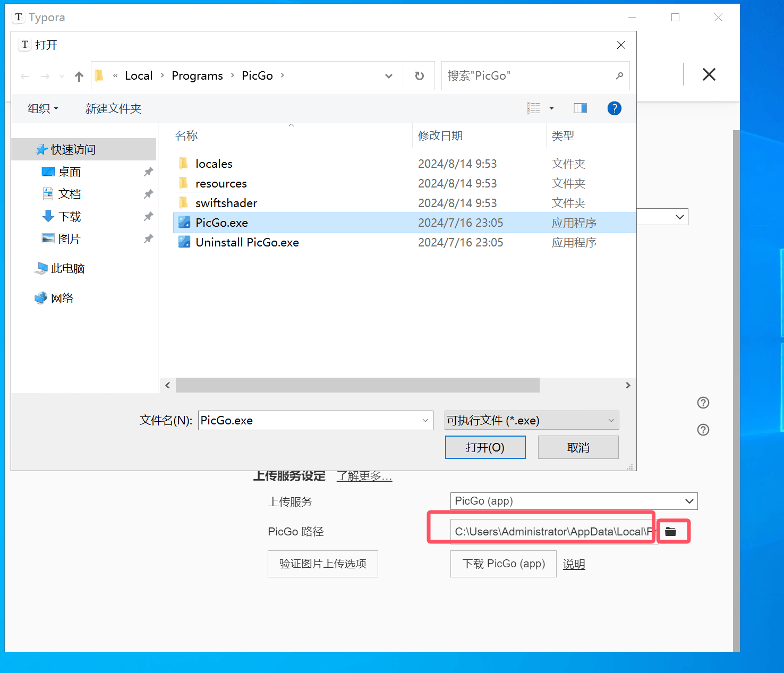Expand the address bar history dropdown
This screenshot has width=784, height=673.
pyautogui.click(x=389, y=76)
